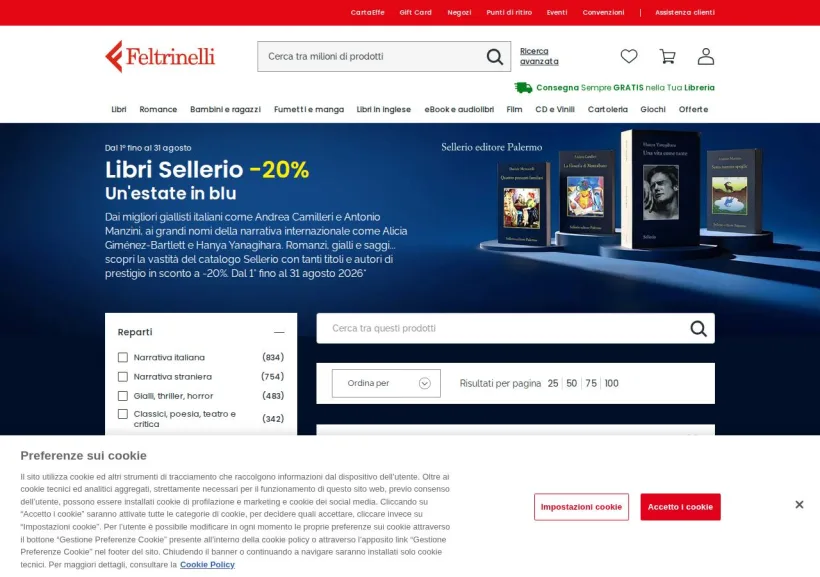This screenshot has height=577, width=820.
Task: Open the Negozi link
Action: (x=459, y=13)
